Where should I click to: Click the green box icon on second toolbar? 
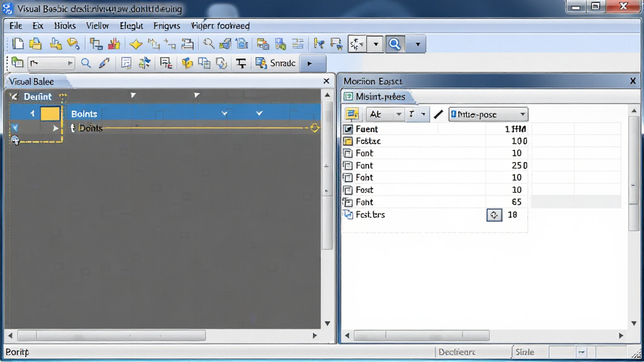tap(17, 63)
